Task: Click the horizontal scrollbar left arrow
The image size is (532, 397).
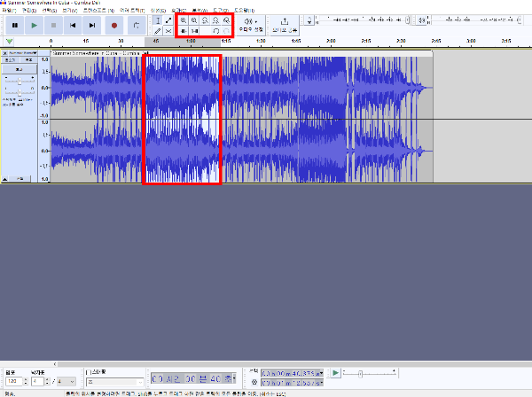Action: (55, 364)
